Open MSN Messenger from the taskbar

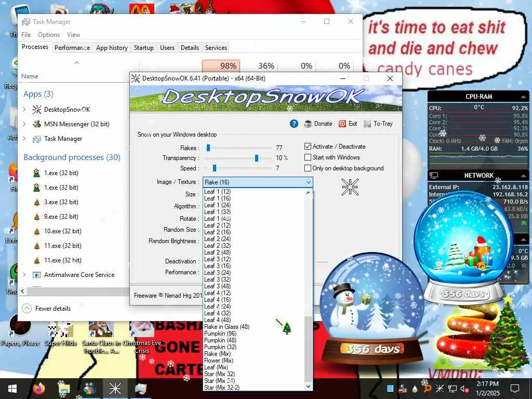[89, 389]
